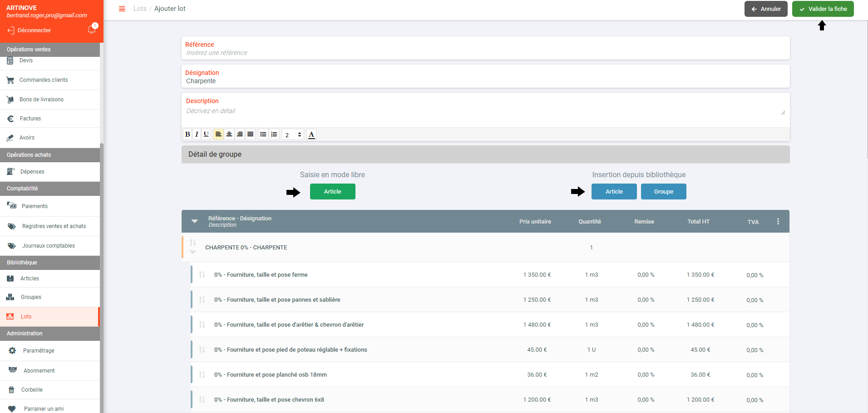
Task: Insert a numbered list in the description
Action: pyautogui.click(x=274, y=134)
